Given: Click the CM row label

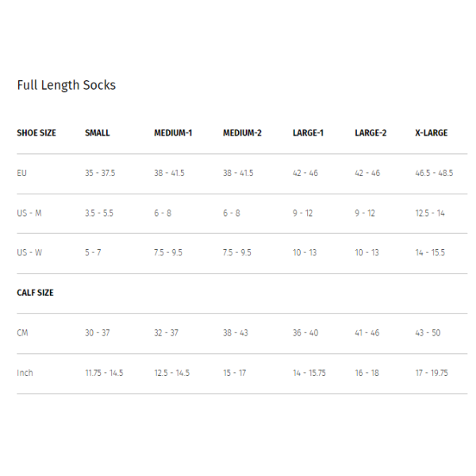Looking at the screenshot, I should (x=22, y=333).
